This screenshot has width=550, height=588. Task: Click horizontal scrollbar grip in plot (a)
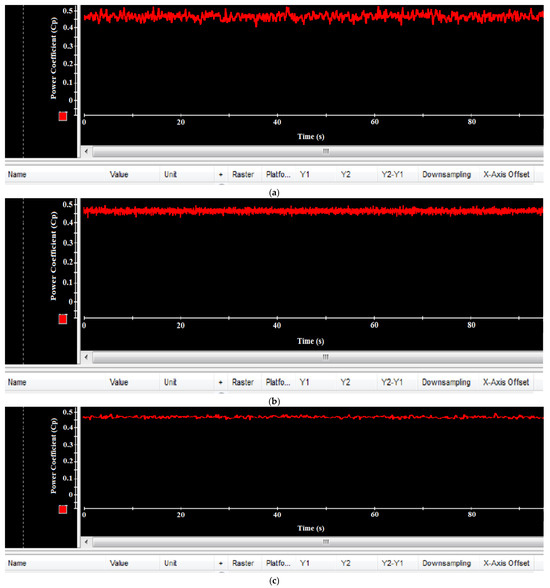tap(326, 152)
